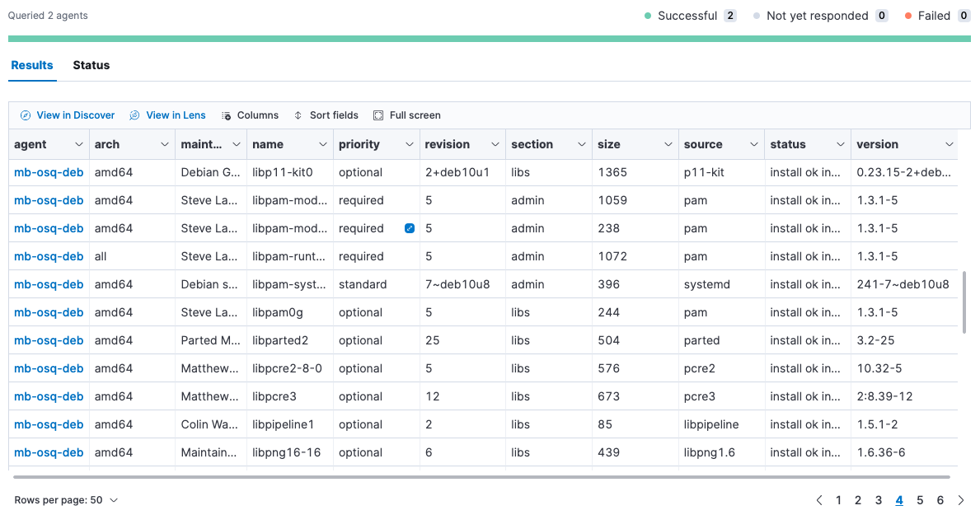
Task: Click the horizontal table scrollbar
Action: coord(481,476)
